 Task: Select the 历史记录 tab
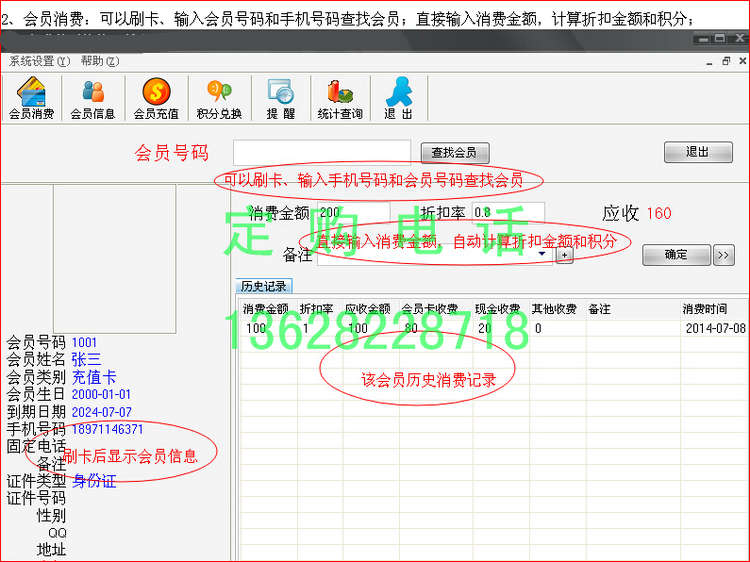click(x=264, y=286)
